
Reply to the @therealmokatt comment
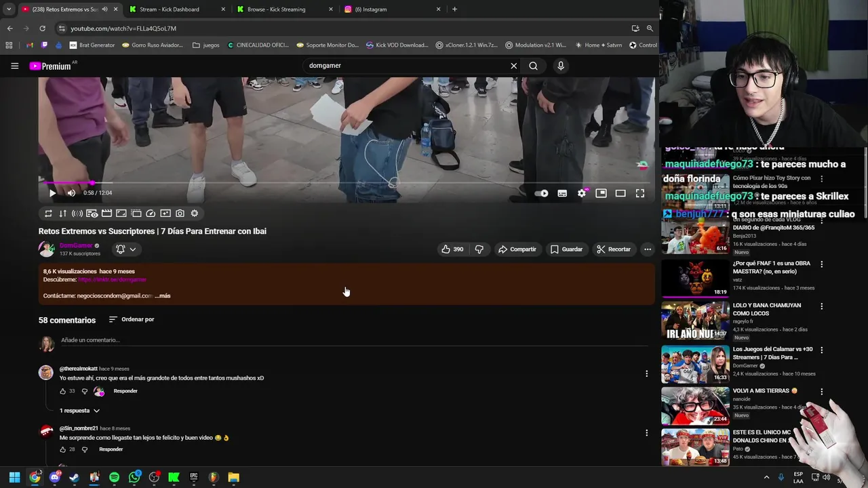(x=125, y=391)
